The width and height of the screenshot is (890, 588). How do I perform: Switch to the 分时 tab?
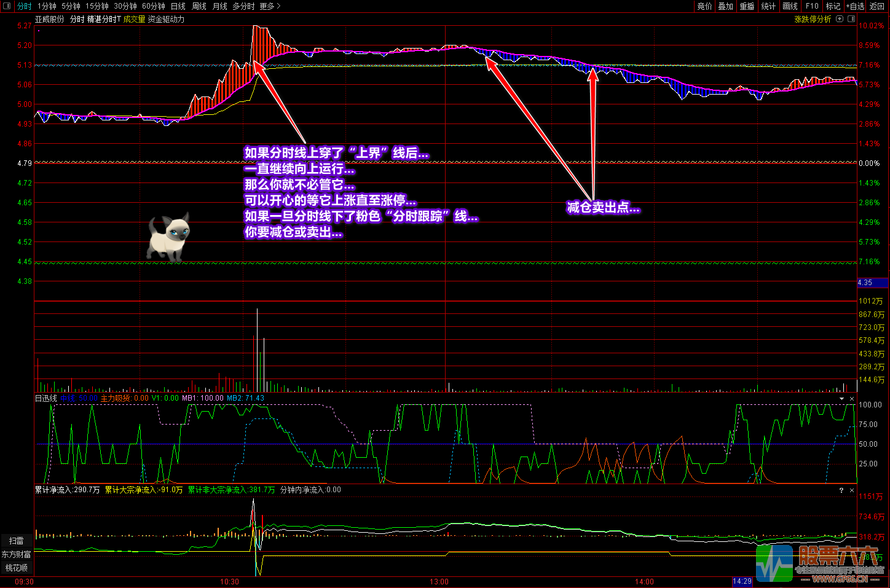tap(24, 6)
